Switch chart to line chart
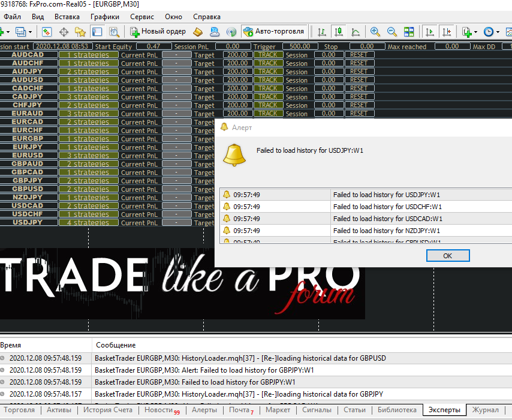This screenshot has width=512, height=420. (356, 32)
